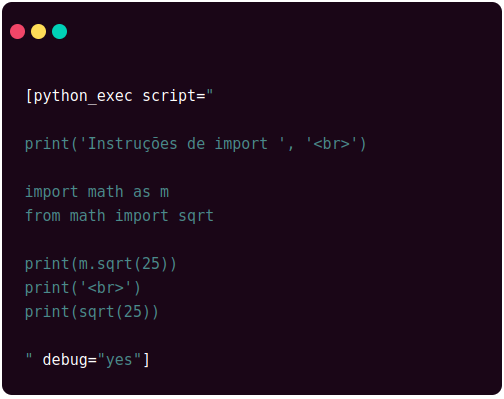The height and width of the screenshot is (399, 504).
Task: Click the first '<br>' string on import line
Action: pos(332,144)
